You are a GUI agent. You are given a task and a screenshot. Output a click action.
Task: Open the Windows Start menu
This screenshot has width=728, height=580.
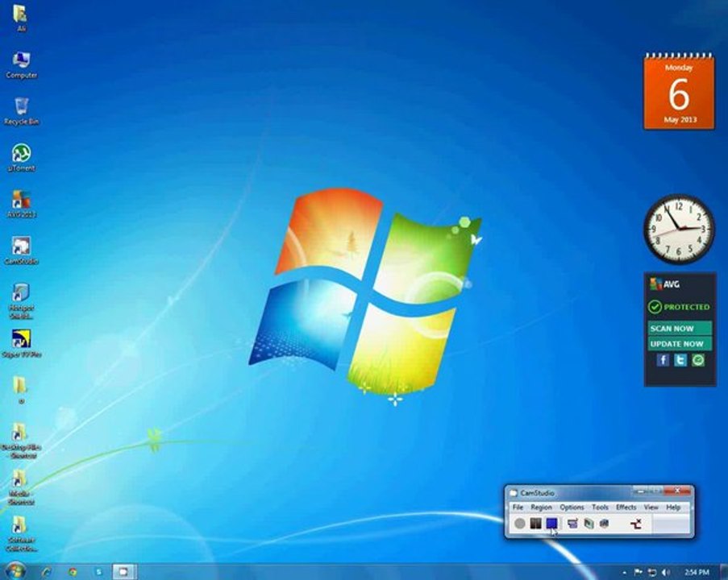click(x=15, y=570)
